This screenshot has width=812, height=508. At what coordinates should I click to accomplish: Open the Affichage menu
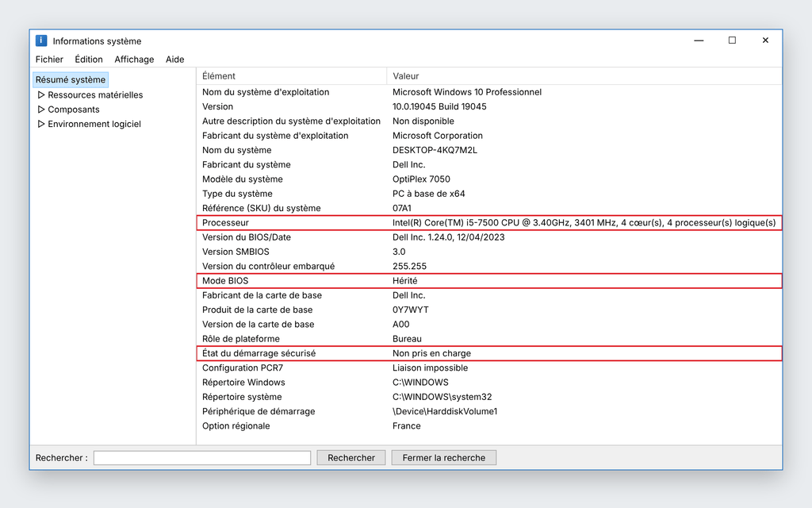[134, 59]
